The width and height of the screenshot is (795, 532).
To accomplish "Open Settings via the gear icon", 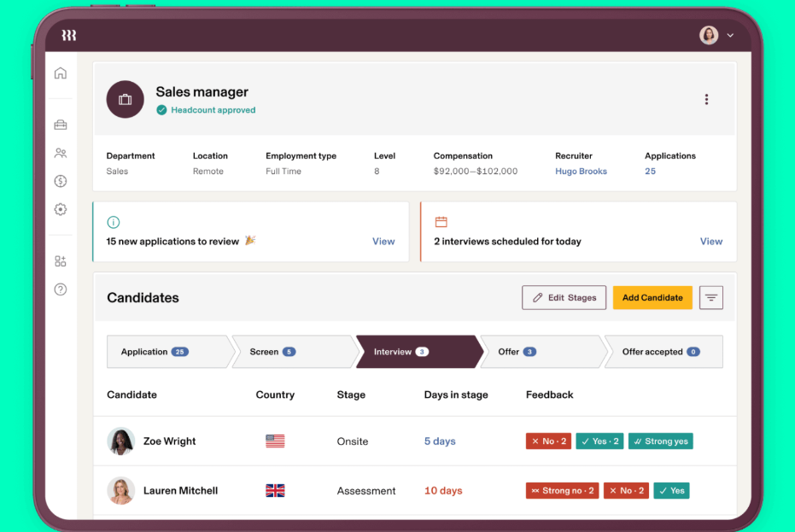I will coord(60,208).
